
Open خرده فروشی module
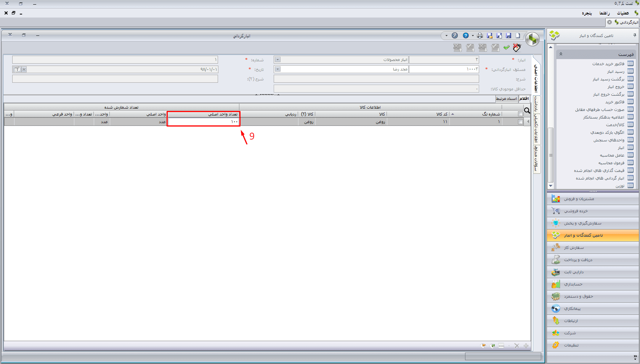coord(593,211)
